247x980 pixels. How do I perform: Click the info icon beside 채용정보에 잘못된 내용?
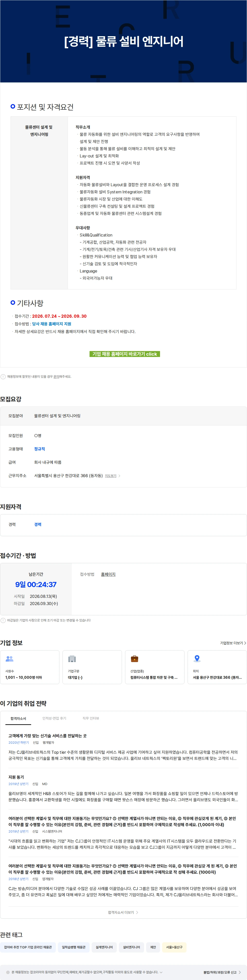(x=3, y=377)
